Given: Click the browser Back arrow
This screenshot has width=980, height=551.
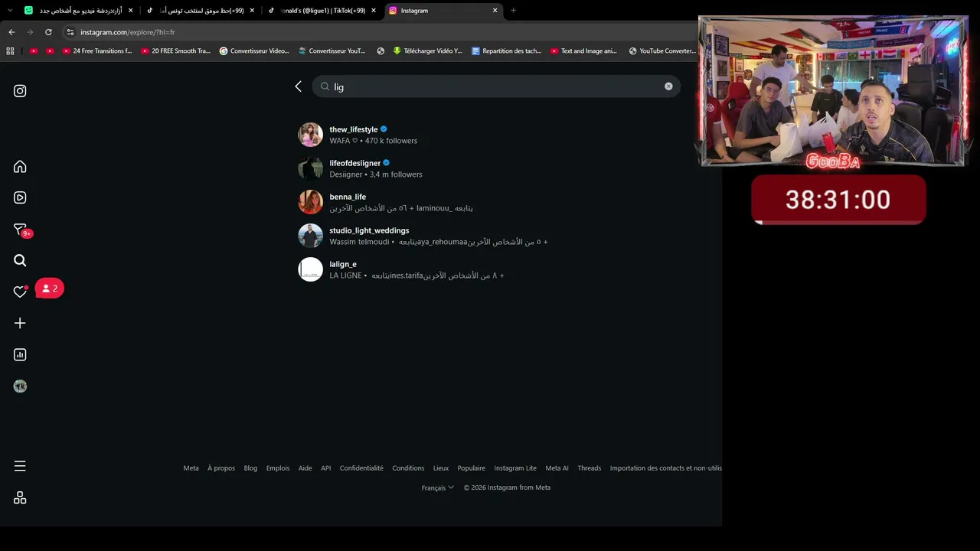Looking at the screenshot, I should pos(11,32).
